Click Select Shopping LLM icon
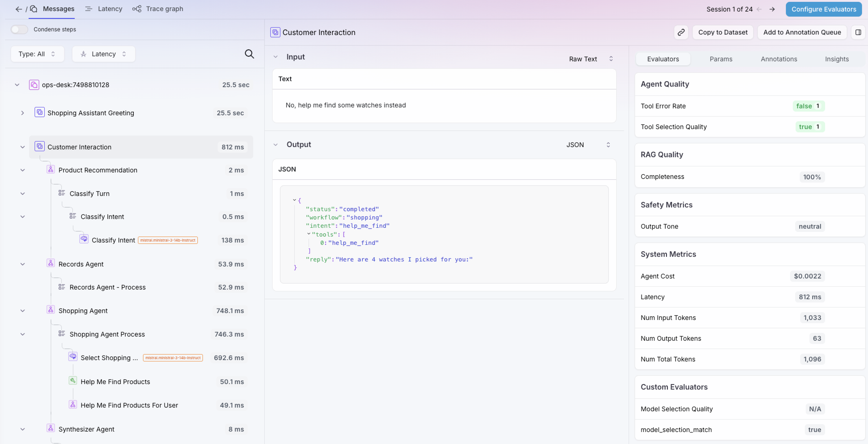The image size is (868, 444). click(73, 356)
